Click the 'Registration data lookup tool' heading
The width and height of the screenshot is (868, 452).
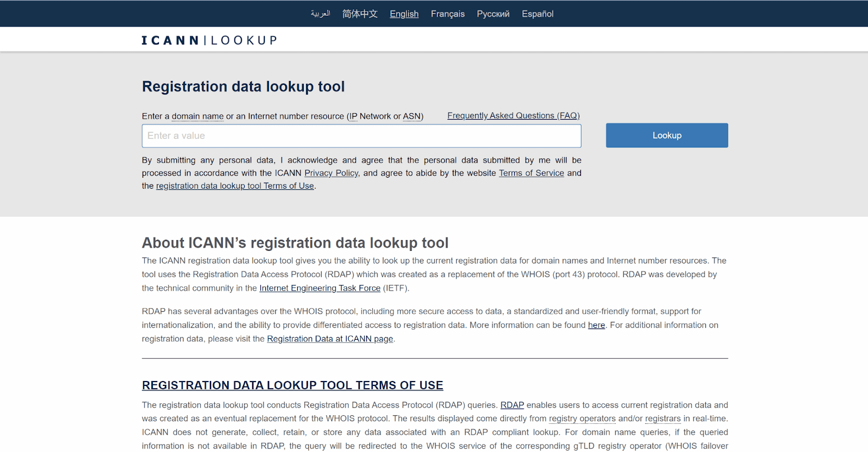point(243,87)
